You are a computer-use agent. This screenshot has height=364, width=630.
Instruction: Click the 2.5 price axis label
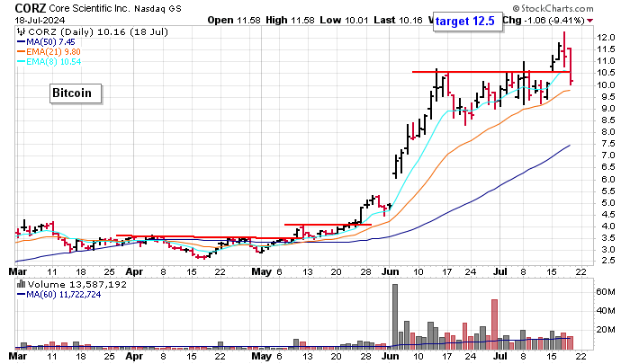607,261
